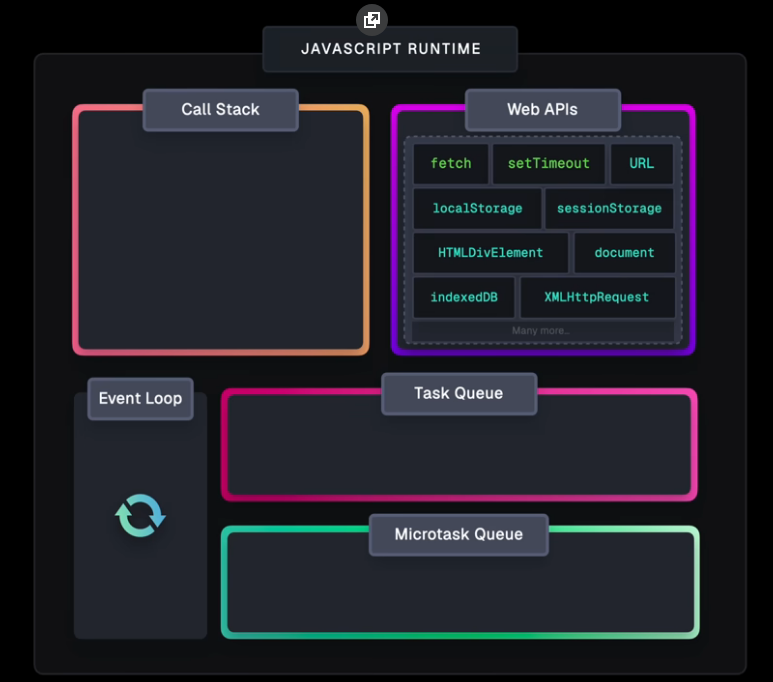This screenshot has width=773, height=682.
Task: Choose the sessionStorage tile
Action: pyautogui.click(x=609, y=209)
